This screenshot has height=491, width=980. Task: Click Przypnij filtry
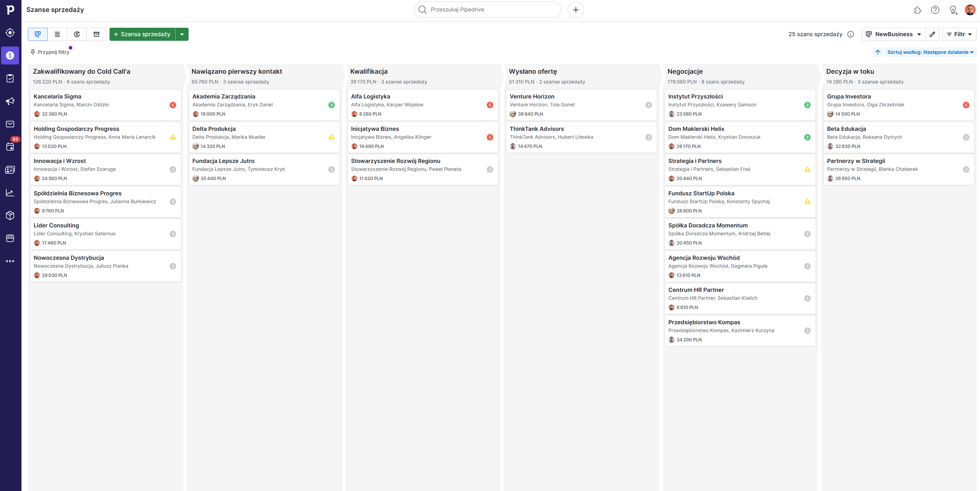click(50, 52)
